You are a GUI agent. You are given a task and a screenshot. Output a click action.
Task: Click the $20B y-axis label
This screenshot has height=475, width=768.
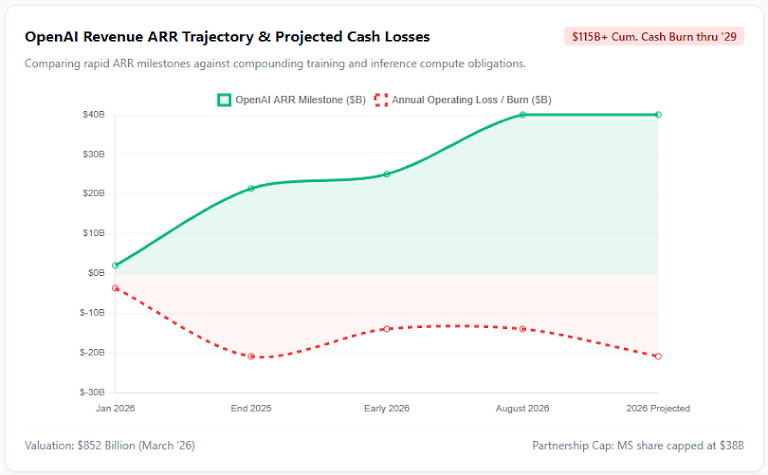click(x=94, y=193)
